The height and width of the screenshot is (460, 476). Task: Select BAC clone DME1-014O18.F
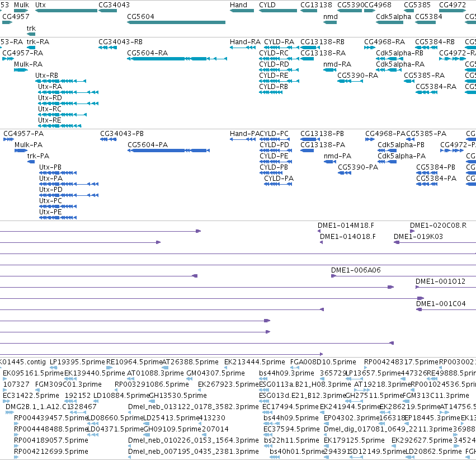(321, 243)
